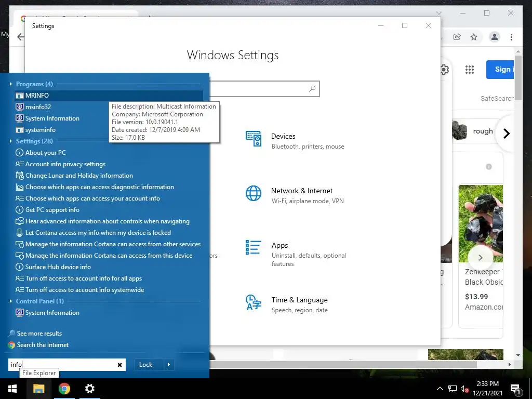Image resolution: width=532 pixels, height=399 pixels.
Task: Click Chrome back arrow
Action: (x=21, y=37)
